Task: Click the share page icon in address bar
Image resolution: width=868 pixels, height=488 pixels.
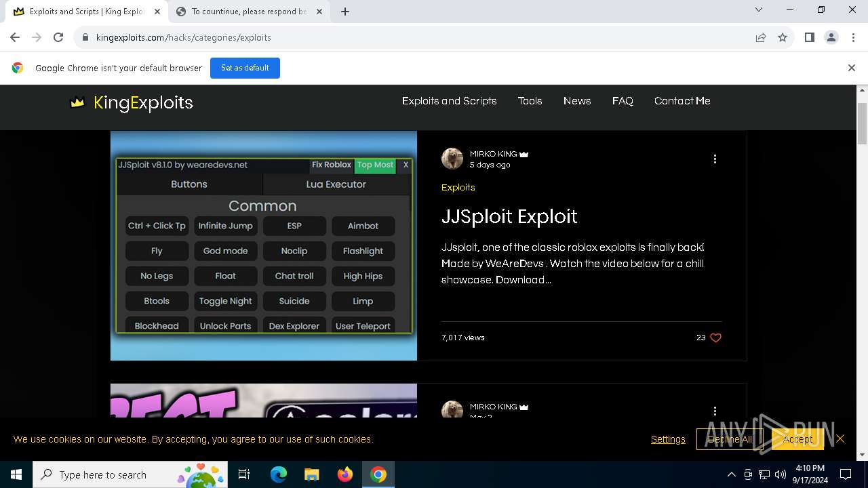Action: pos(761,37)
